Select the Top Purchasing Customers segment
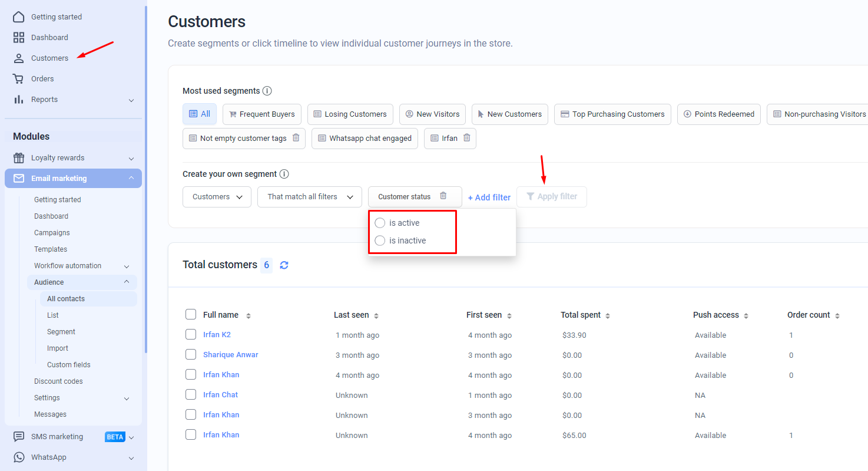Image resolution: width=868 pixels, height=471 pixels. point(612,114)
